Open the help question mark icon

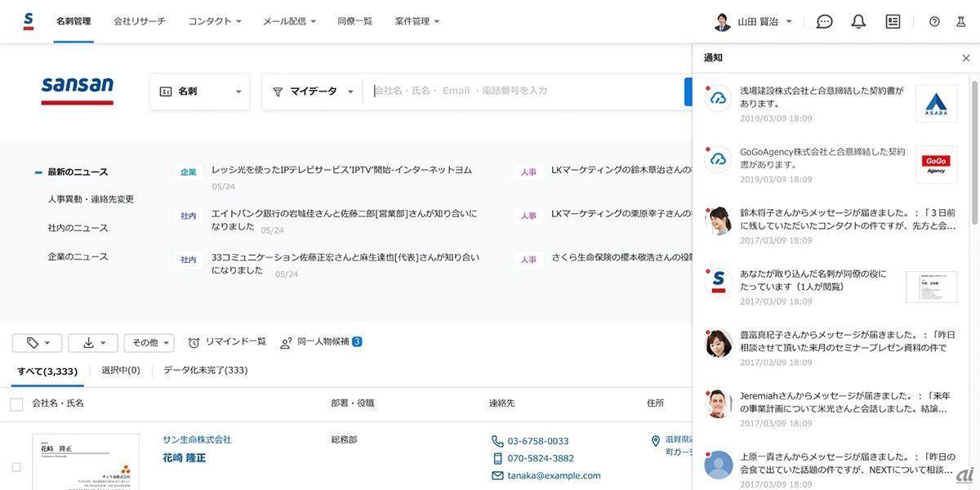(x=934, y=22)
